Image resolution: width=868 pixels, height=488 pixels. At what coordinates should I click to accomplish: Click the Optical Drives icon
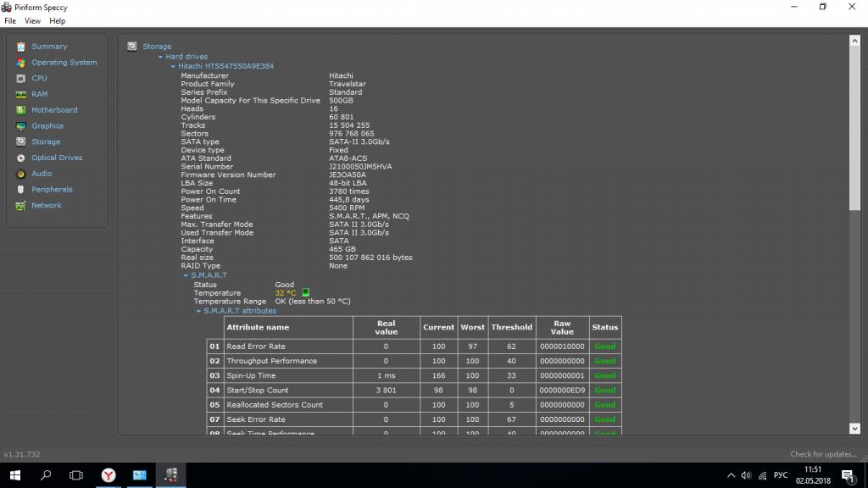[x=21, y=158]
